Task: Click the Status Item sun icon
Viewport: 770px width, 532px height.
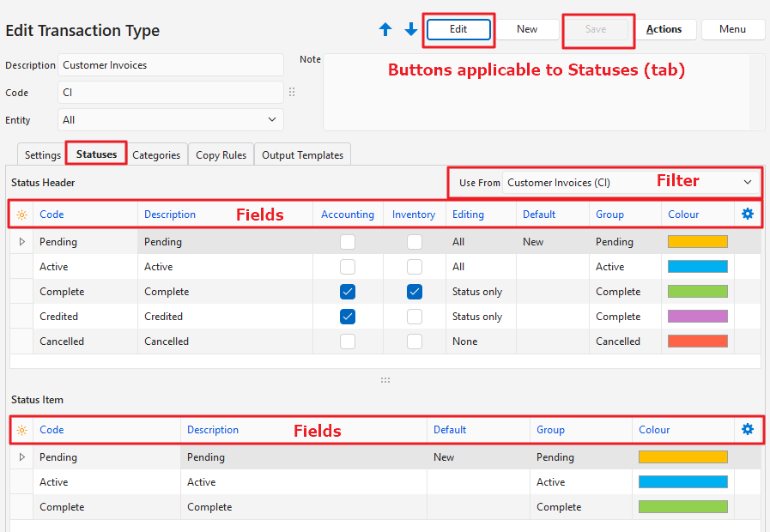Action: point(21,430)
